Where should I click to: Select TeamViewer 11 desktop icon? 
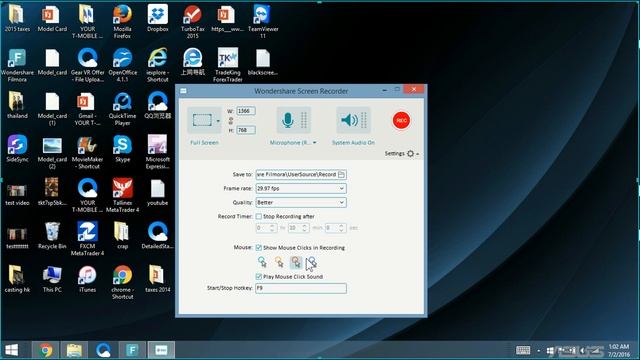[x=263, y=21]
